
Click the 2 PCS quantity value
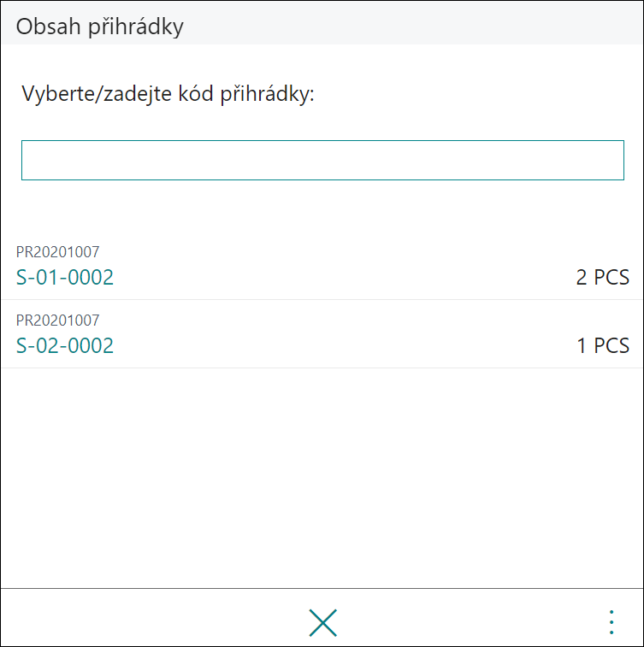603,277
